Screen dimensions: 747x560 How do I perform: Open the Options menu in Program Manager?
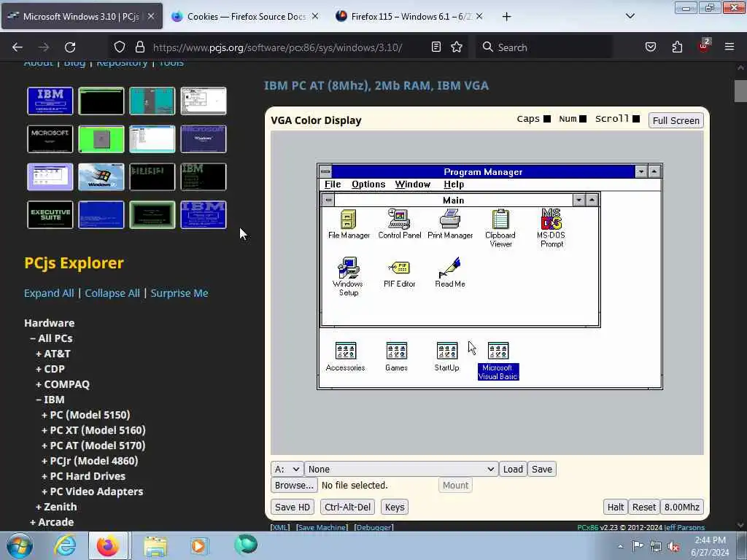[x=368, y=184]
